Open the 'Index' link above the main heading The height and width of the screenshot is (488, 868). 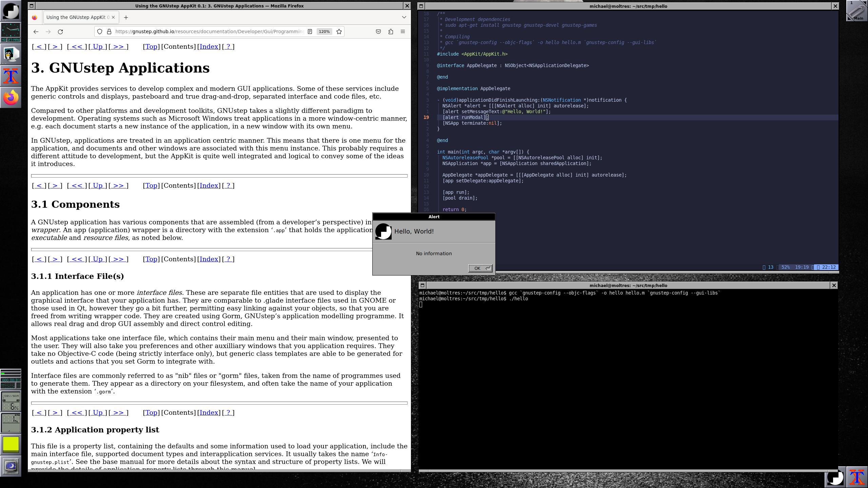(x=209, y=47)
